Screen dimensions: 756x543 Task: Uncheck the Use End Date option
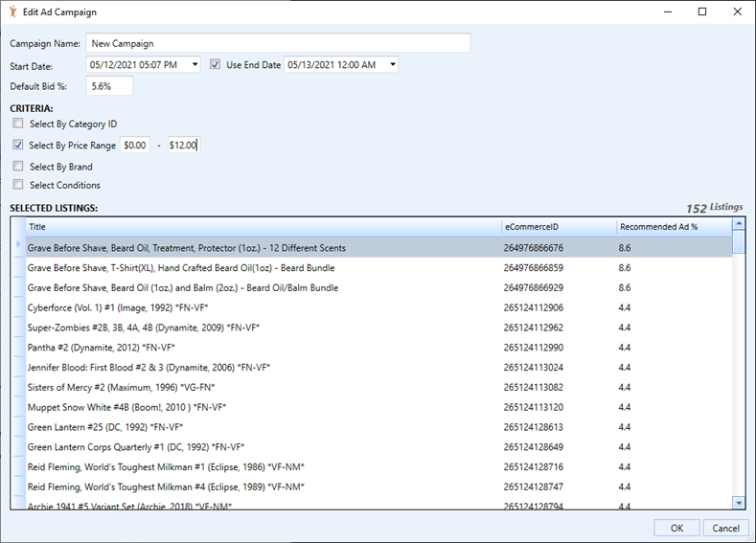pyautogui.click(x=216, y=65)
